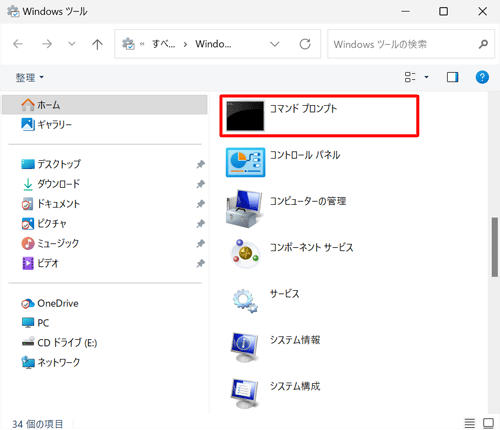Click the address bar location icon

pyautogui.click(x=128, y=44)
